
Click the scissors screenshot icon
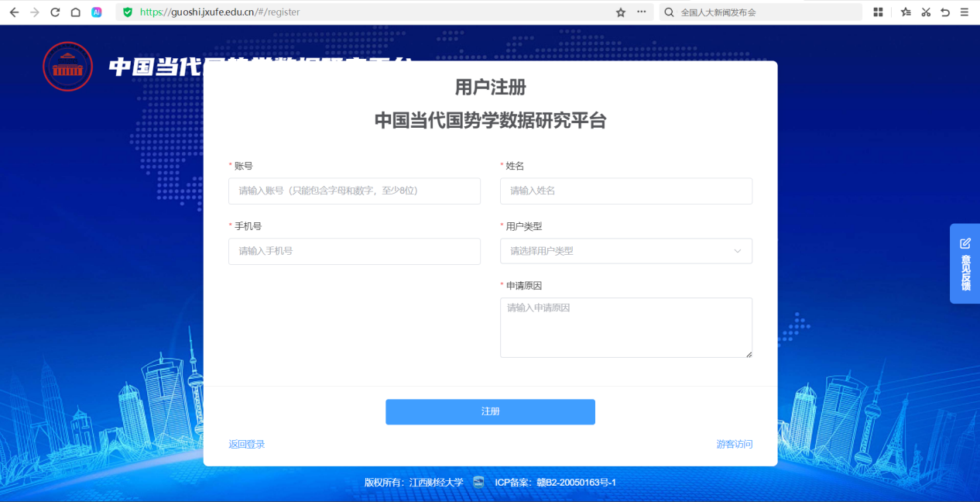925,12
